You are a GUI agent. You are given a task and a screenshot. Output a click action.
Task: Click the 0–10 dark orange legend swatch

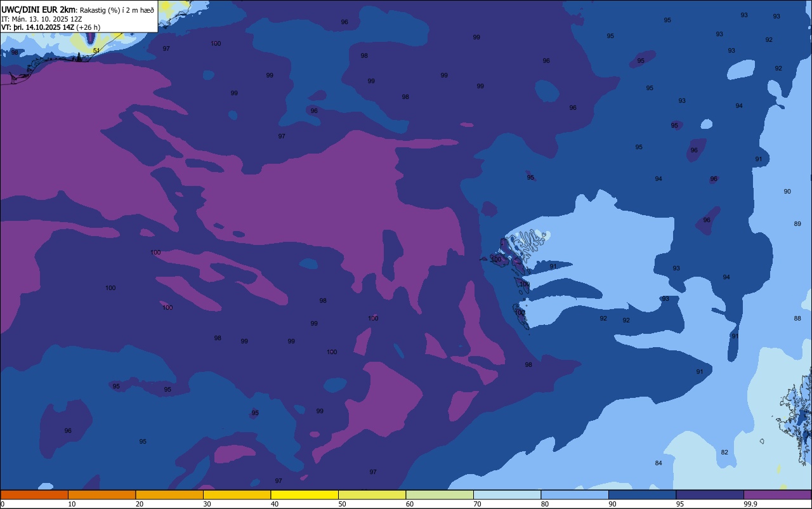click(x=34, y=494)
